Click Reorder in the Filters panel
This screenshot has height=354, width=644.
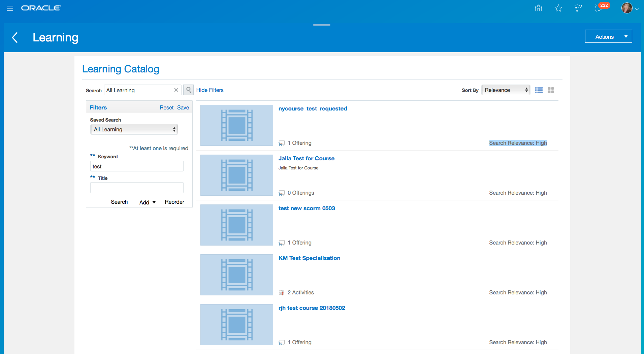tap(174, 202)
